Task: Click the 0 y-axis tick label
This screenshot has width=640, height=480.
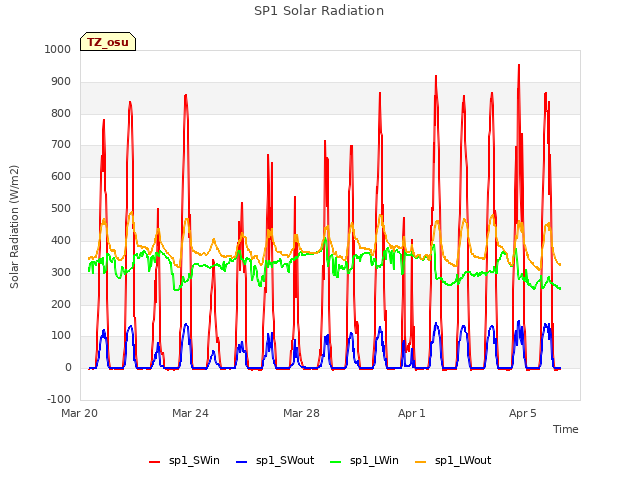Action: coord(68,368)
